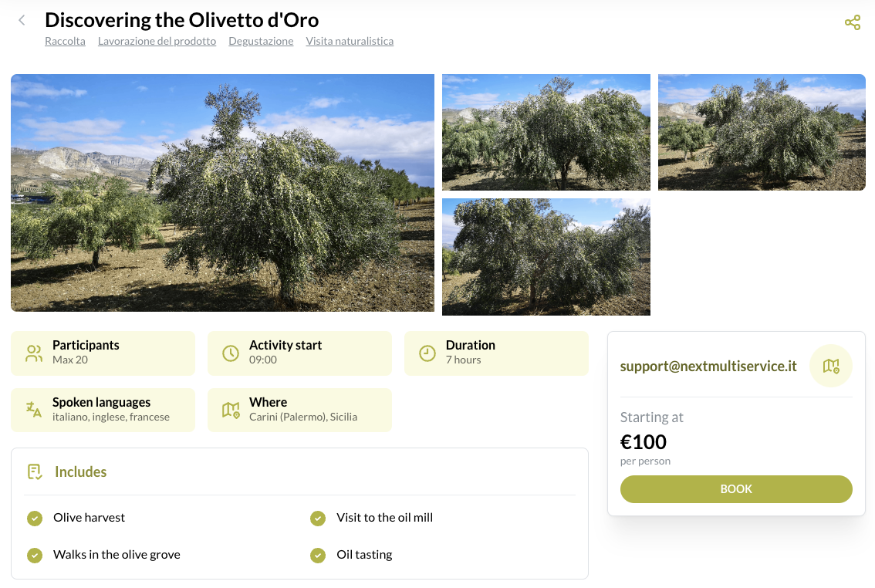
Task: Click the Activity start clock icon
Action: (x=231, y=353)
